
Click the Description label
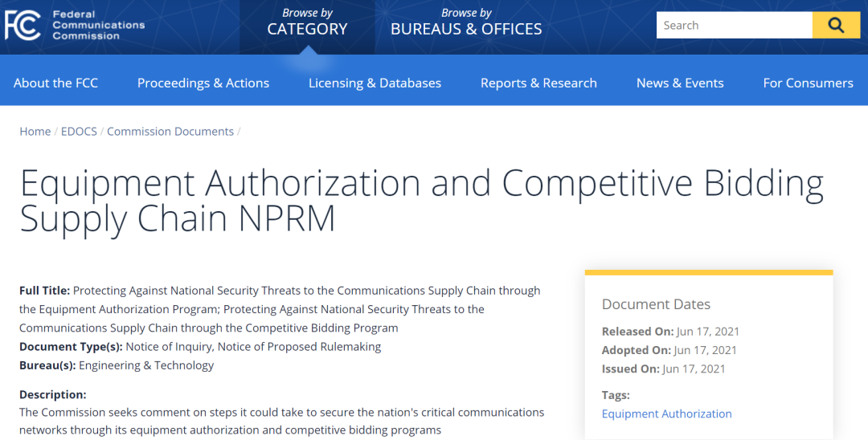[x=52, y=395]
